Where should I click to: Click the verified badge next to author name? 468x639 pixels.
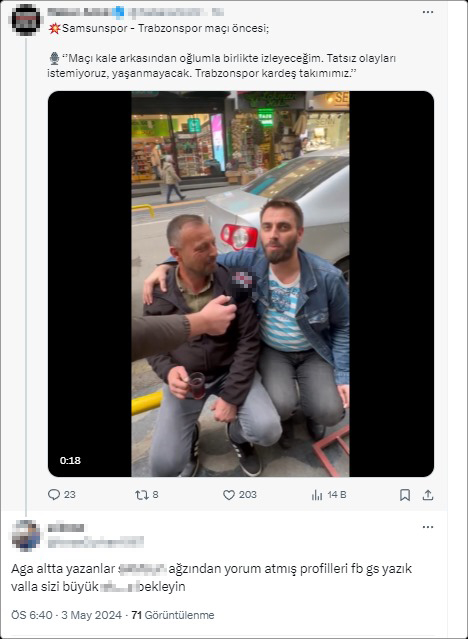(x=119, y=13)
